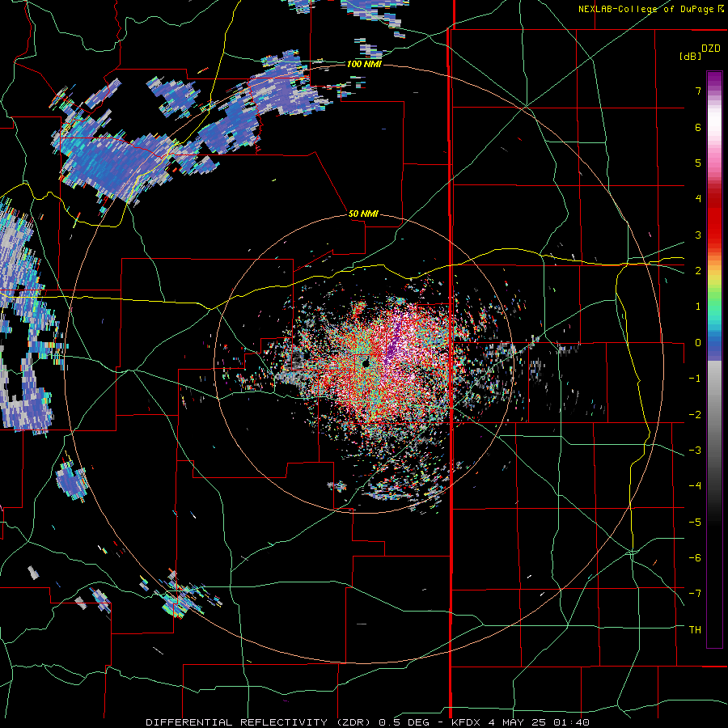Image resolution: width=728 pixels, height=728 pixels.
Task: Click the -5 value on the color scale
Action: pos(695,523)
